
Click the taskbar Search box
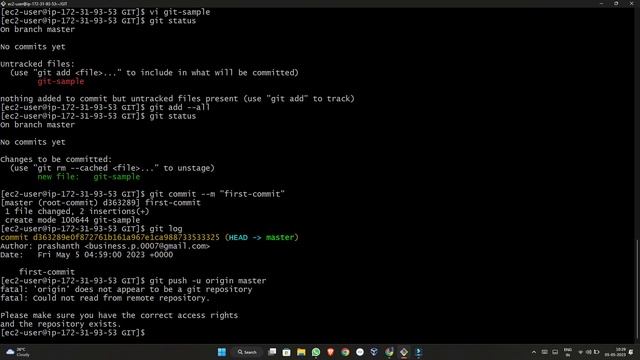[x=247, y=352]
